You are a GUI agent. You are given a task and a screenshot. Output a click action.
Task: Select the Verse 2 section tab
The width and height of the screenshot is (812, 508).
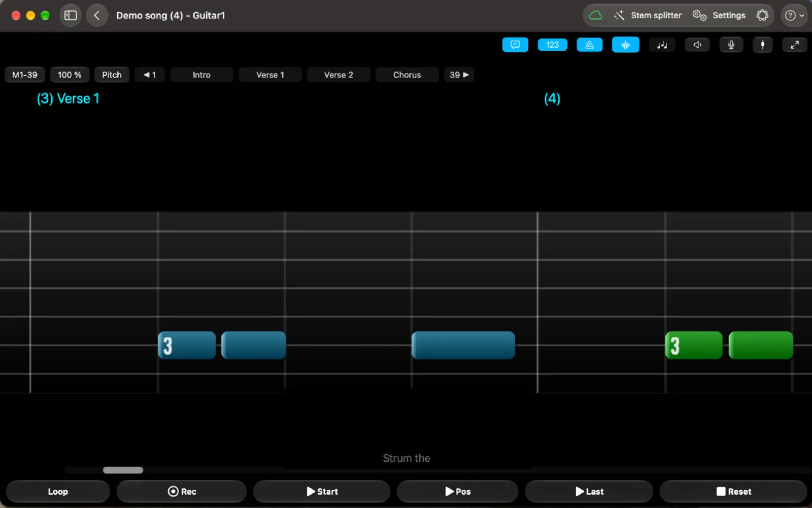(x=339, y=75)
